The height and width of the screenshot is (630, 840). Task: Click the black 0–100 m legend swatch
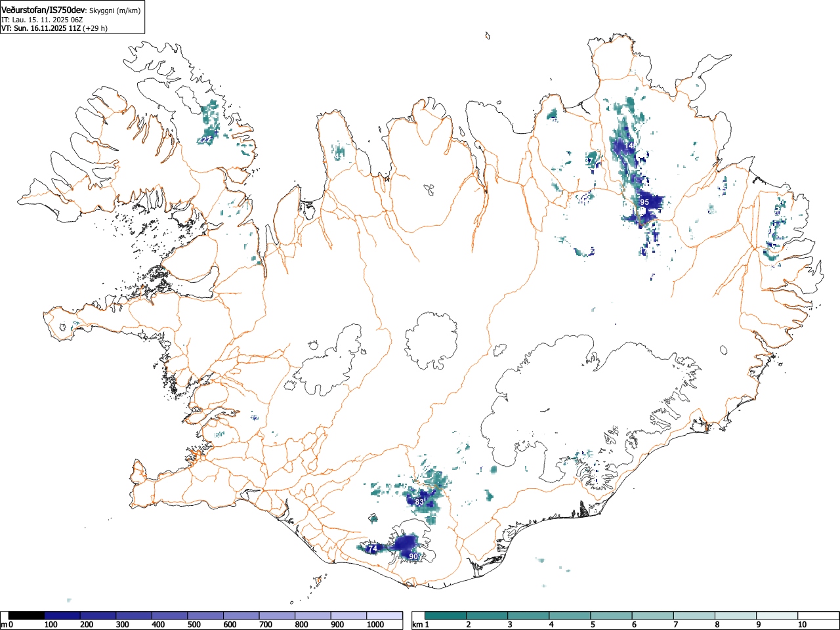[27, 616]
